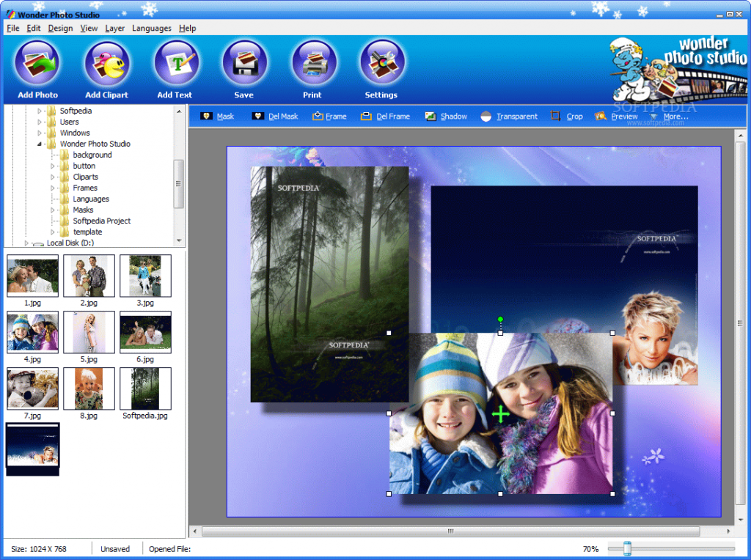Select thumbnail 4.jpg
751x560 pixels.
tap(32, 332)
